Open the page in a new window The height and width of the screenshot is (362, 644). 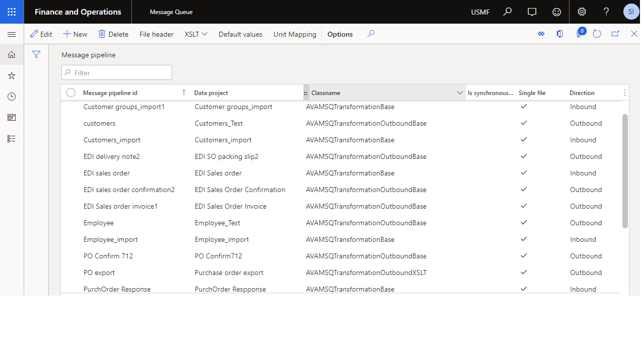(x=615, y=34)
